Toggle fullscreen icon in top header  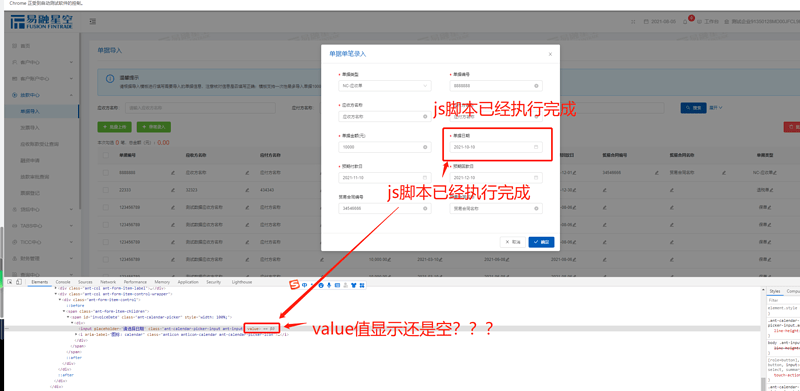pos(633,22)
